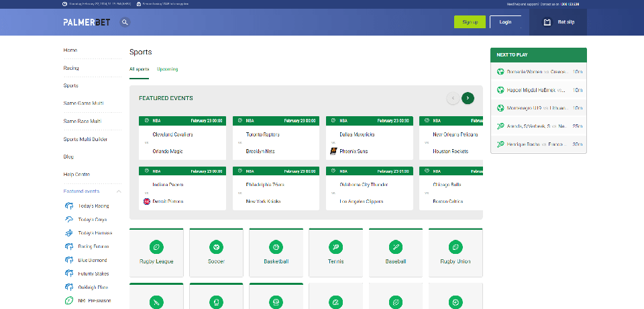This screenshot has width=644, height=309.
Task: Choose the Soccer ball icon tile
Action: coord(216,247)
